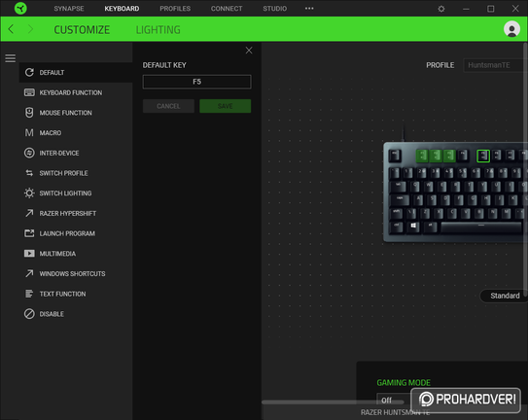Click the Razer logo icon
The height and width of the screenshot is (420, 528).
(x=20, y=8)
